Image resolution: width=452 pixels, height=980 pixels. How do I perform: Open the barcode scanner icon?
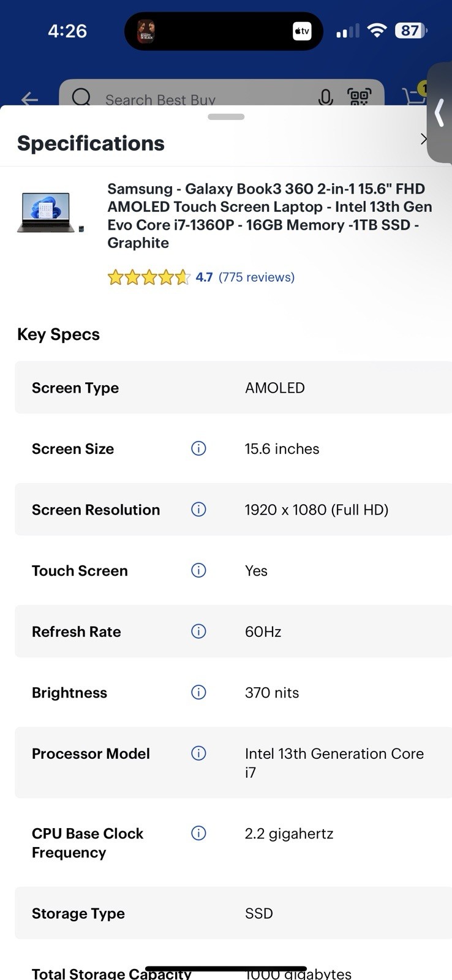[360, 97]
